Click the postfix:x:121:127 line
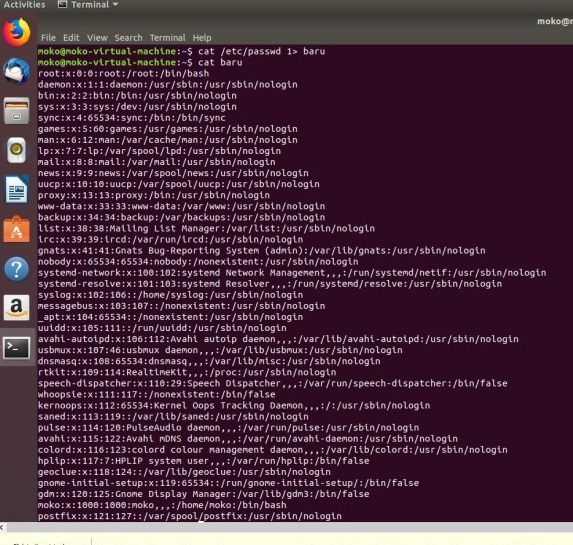 point(190,516)
